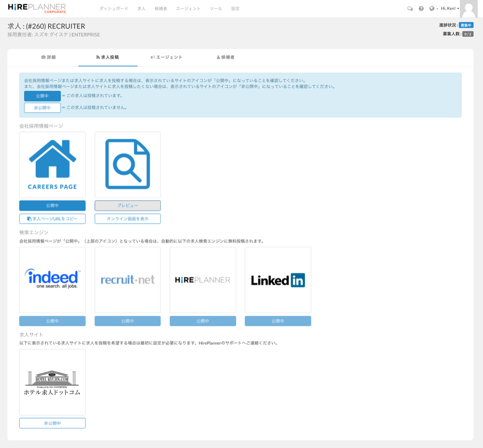Viewport: 483px width, 448px height.
Task: Toggle 公開中 under the CAREERS PAGE icon
Action: 52,205
